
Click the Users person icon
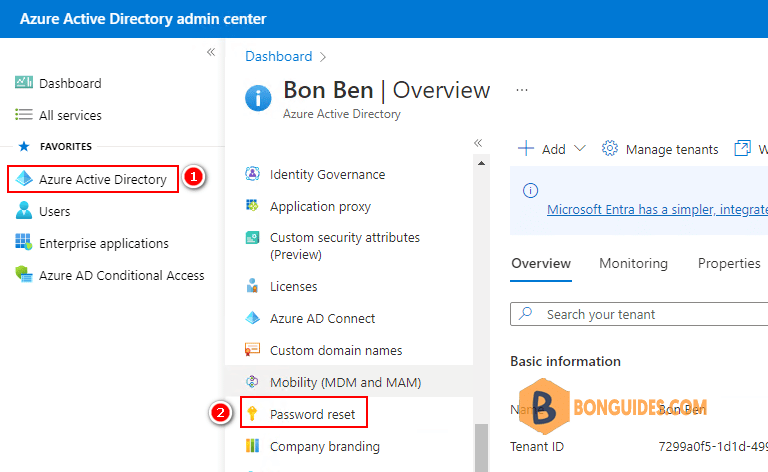(x=24, y=211)
